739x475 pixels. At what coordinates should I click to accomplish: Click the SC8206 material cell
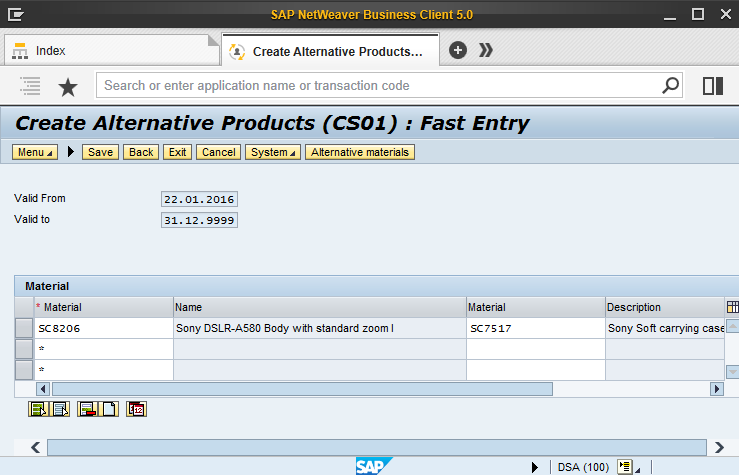[104, 328]
